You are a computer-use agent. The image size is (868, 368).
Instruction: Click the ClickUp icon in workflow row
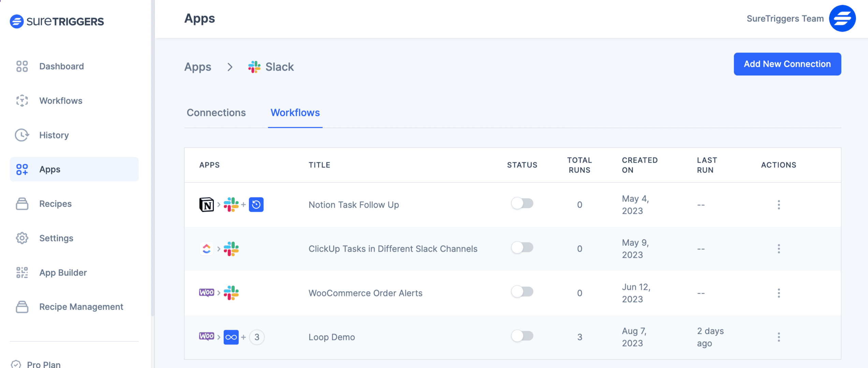point(206,249)
